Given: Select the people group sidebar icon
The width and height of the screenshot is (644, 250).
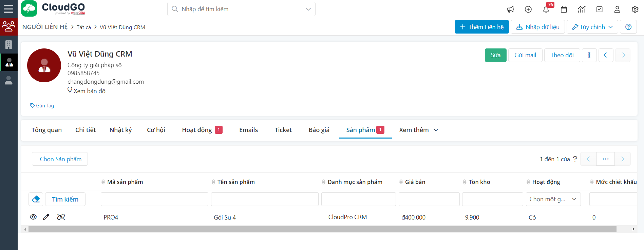Looking at the screenshot, I should (8, 26).
